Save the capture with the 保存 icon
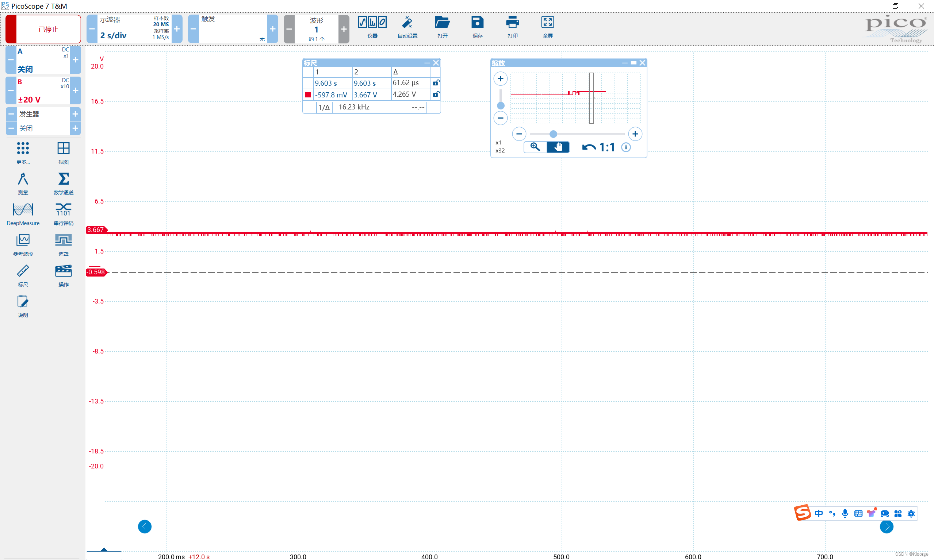This screenshot has width=934, height=560. (477, 27)
